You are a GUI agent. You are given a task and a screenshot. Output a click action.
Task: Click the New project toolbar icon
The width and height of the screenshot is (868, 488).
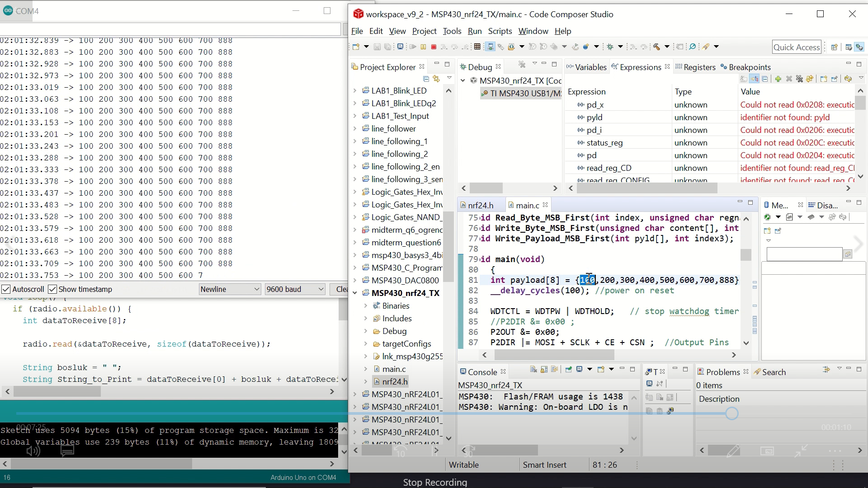356,47
